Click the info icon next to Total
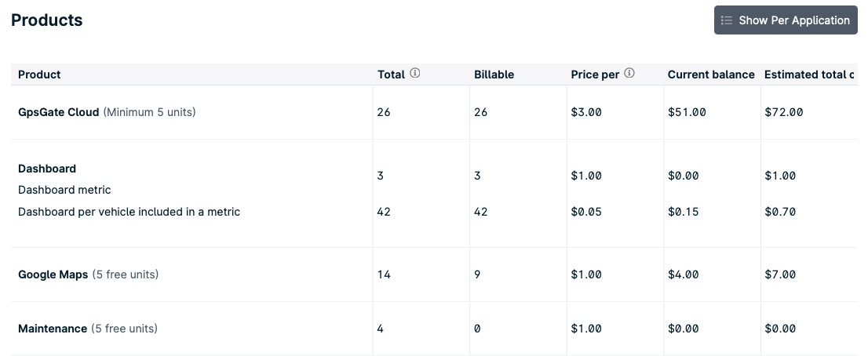Screen dimensions: 868x356 [414, 73]
